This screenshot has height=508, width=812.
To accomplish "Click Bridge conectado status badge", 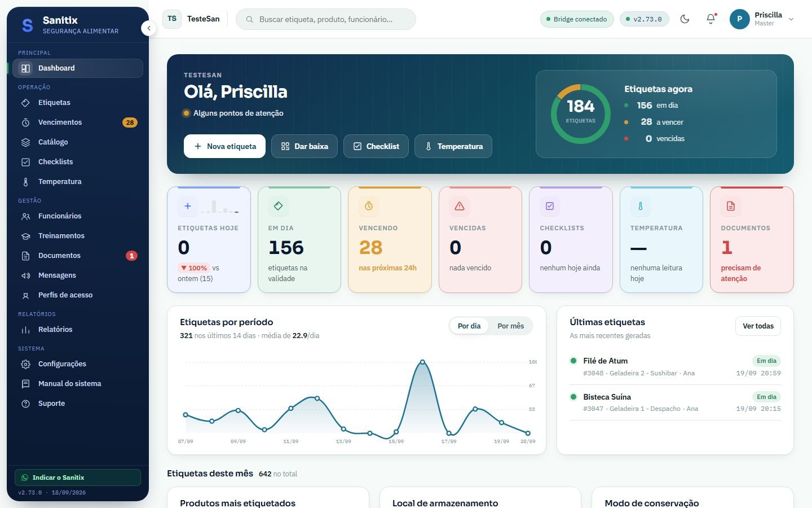I will tap(577, 19).
